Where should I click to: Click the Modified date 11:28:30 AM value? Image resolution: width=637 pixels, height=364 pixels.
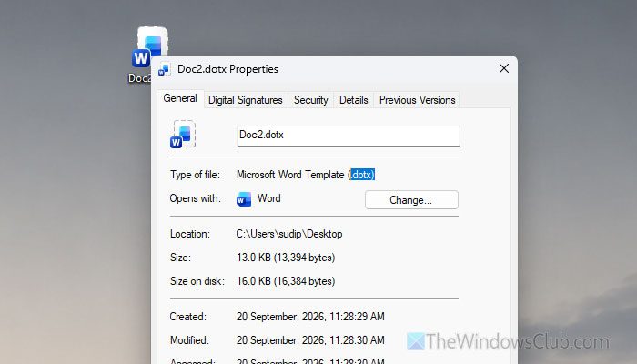pyautogui.click(x=310, y=340)
